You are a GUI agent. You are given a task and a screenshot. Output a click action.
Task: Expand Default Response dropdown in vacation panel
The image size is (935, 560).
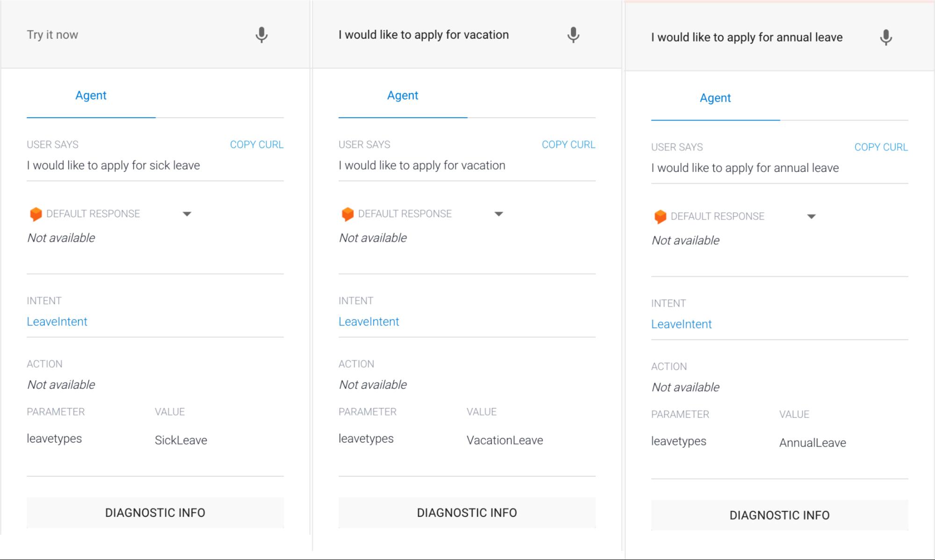499,214
